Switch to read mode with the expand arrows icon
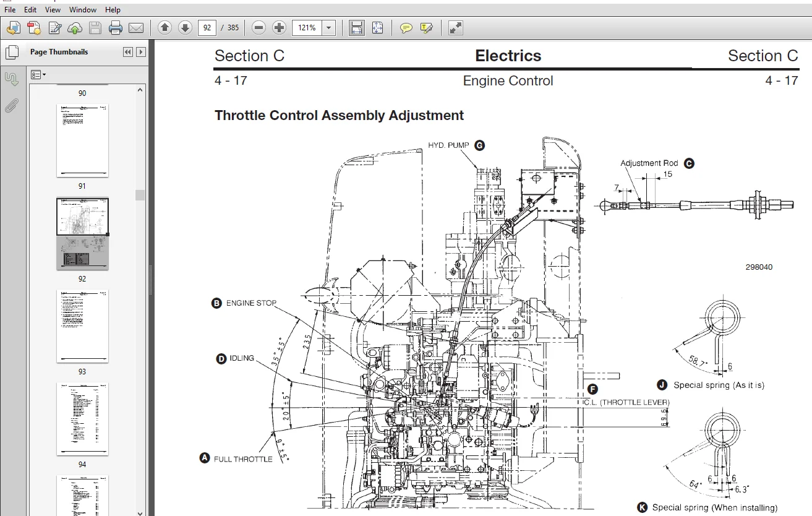 point(456,28)
